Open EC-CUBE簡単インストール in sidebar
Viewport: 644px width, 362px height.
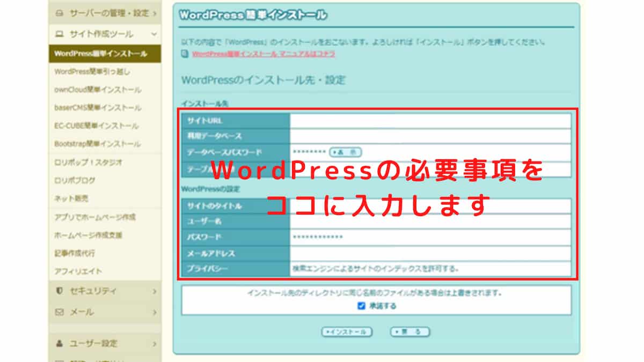pyautogui.click(x=96, y=125)
